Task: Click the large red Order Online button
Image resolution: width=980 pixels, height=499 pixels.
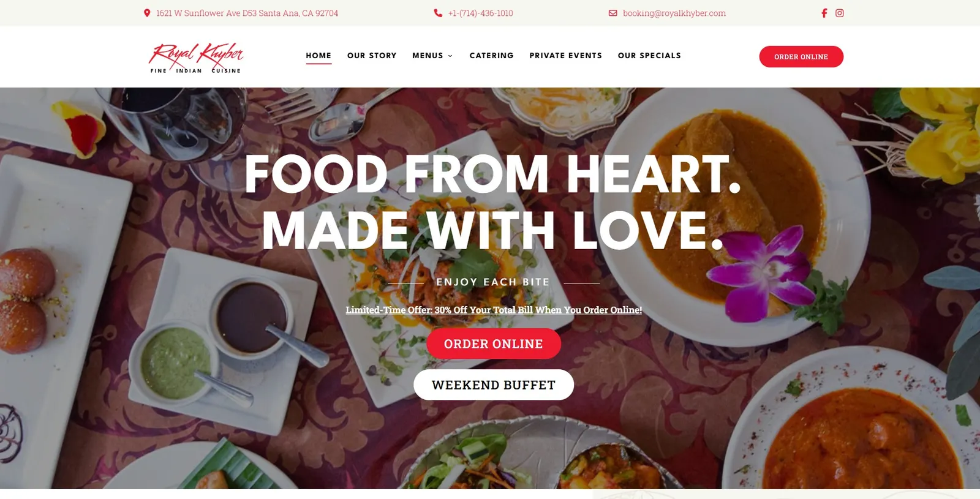Action: tap(494, 343)
